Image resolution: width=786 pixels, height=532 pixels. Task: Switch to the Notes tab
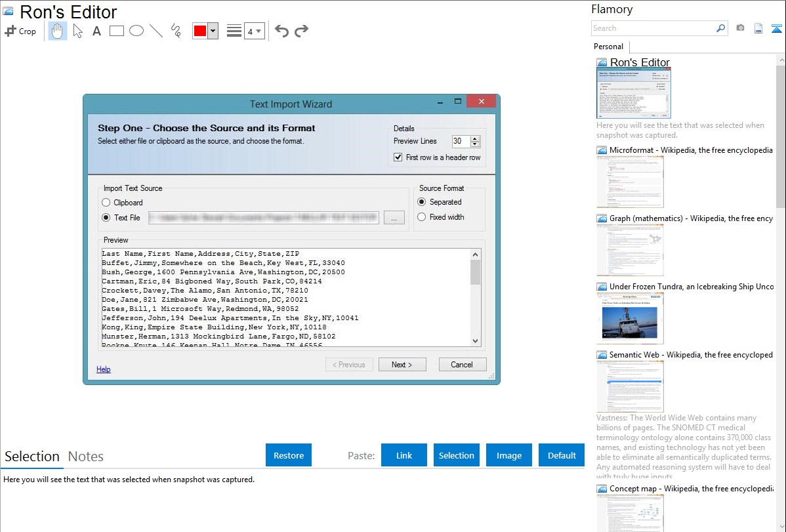(86, 457)
